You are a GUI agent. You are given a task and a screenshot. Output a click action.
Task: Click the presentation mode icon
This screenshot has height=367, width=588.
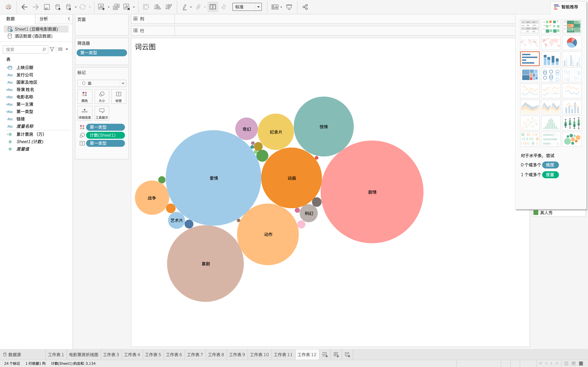point(289,7)
